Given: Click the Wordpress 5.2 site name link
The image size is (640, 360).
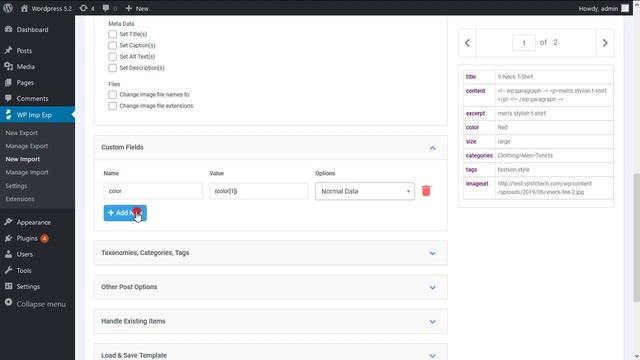Looking at the screenshot, I should [x=51, y=9].
